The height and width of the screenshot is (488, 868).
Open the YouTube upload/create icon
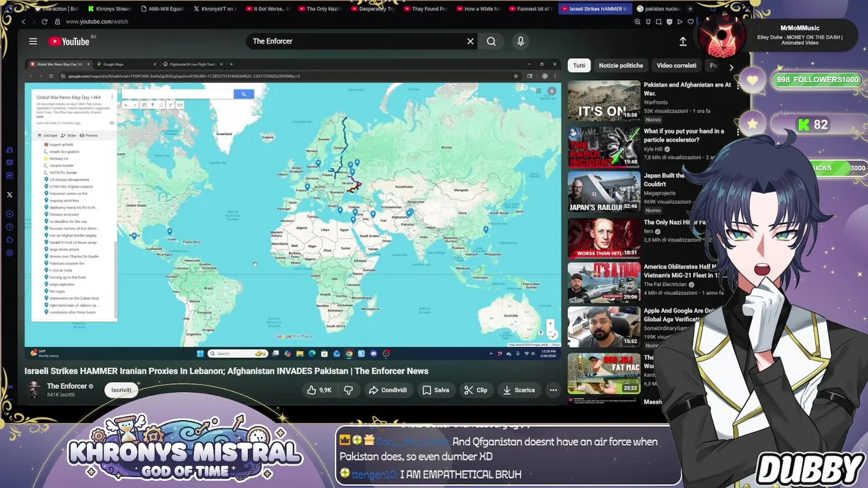click(x=683, y=41)
